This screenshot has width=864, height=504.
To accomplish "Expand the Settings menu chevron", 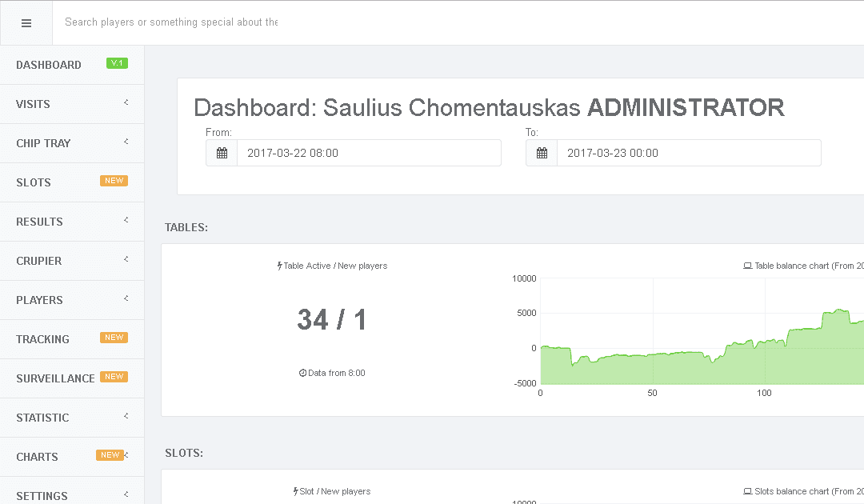I will (126, 494).
